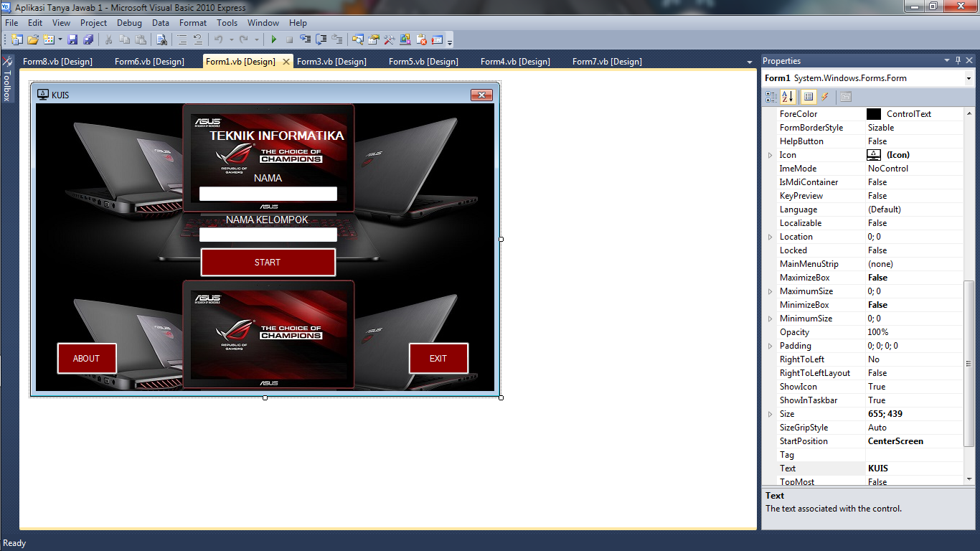Switch to the Form5.vb Design tab
Screen dimensions: 980x551
[423, 62]
